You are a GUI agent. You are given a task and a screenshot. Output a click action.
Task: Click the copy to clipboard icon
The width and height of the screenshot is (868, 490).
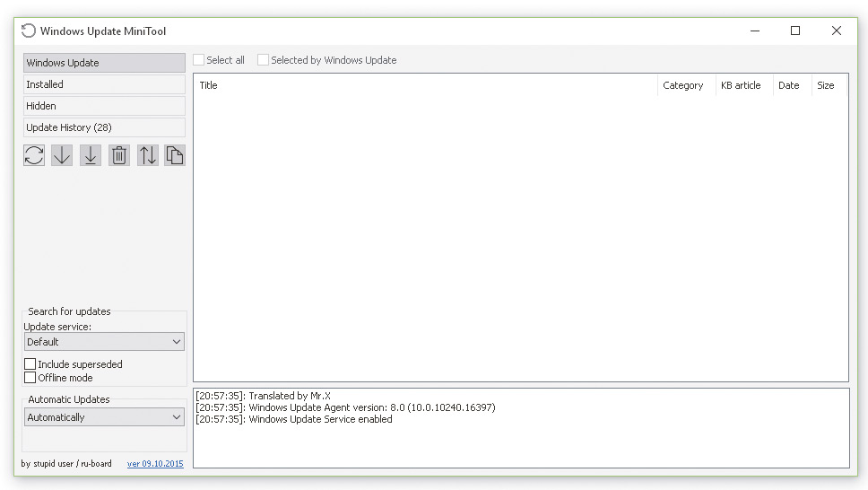click(175, 155)
